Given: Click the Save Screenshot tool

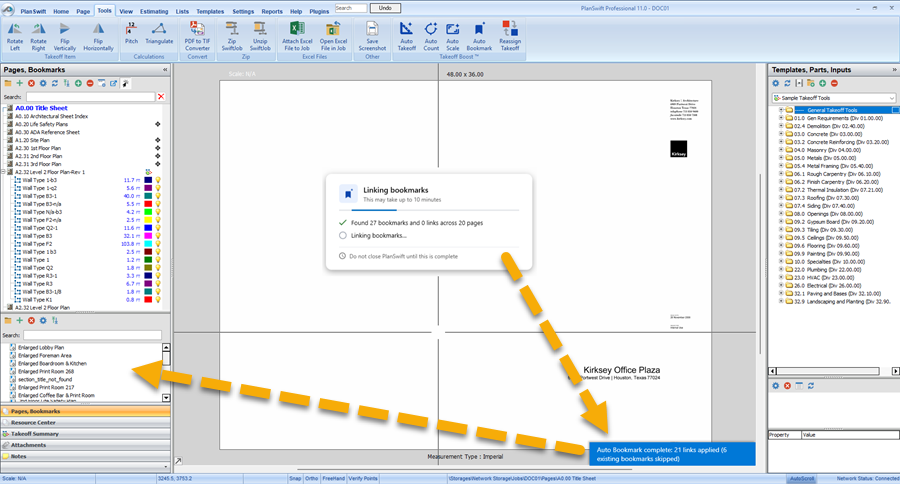Looking at the screenshot, I should point(372,37).
